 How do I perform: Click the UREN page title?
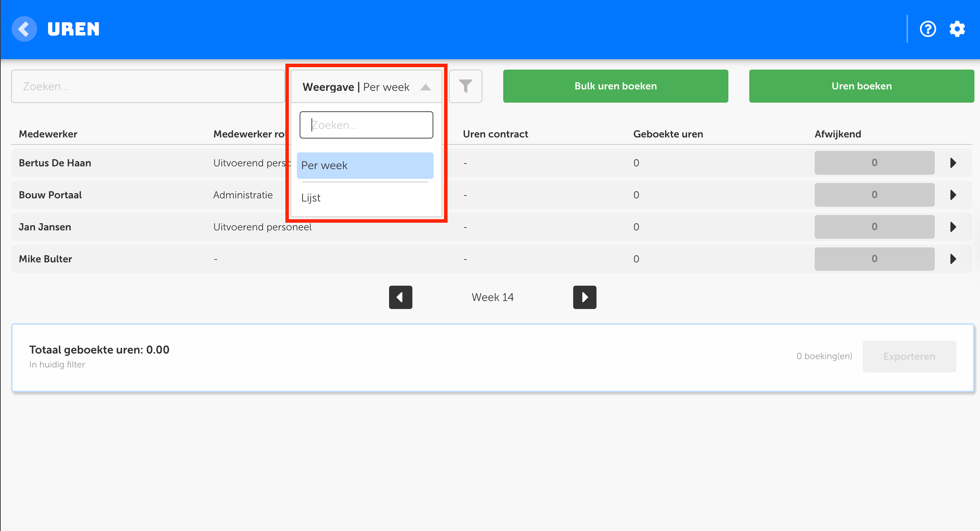pos(73,29)
